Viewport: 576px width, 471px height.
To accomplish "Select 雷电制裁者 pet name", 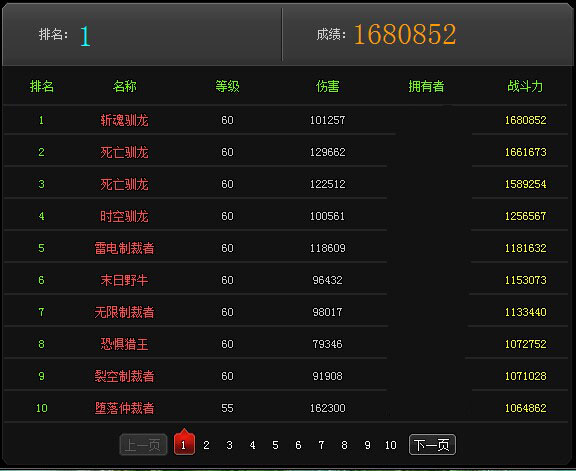I will coord(124,248).
